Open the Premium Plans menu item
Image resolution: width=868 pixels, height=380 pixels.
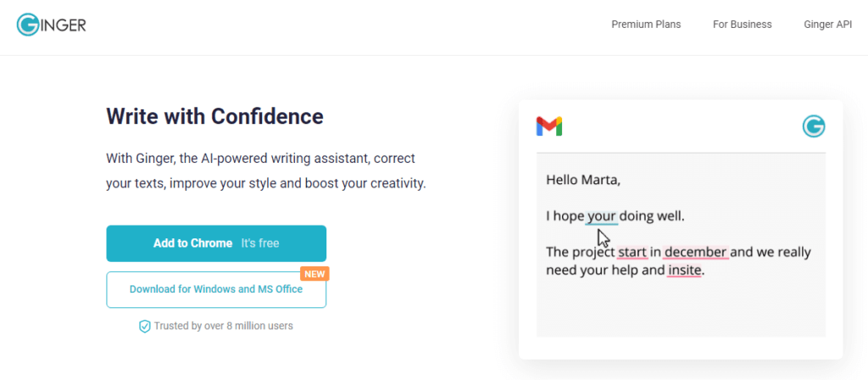[646, 25]
